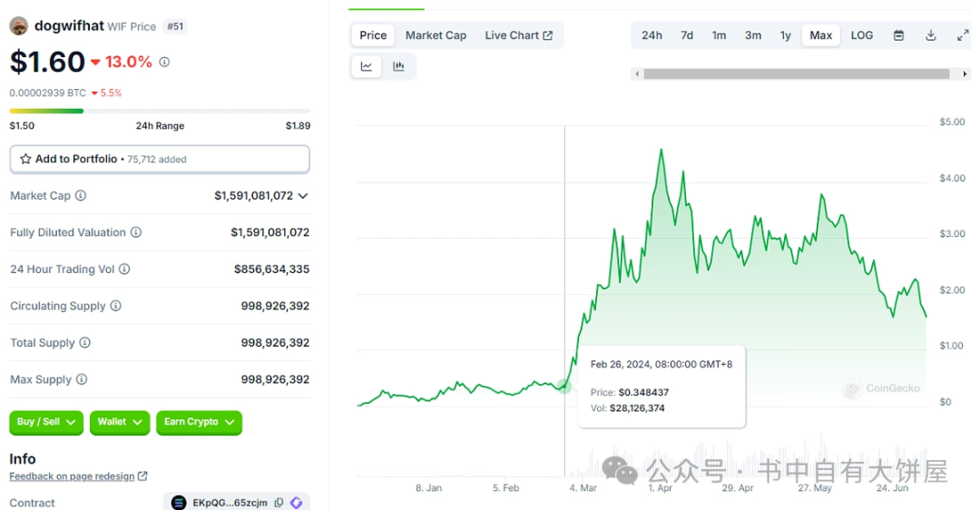
Task: Click the scrollbar left arrow above chart
Action: 637,74
